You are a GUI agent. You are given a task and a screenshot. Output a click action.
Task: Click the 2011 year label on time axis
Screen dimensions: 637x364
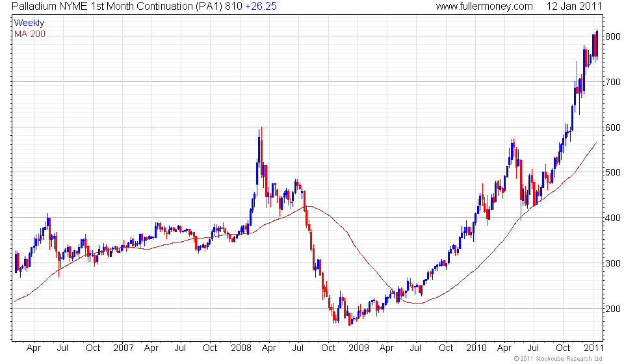pyautogui.click(x=593, y=348)
